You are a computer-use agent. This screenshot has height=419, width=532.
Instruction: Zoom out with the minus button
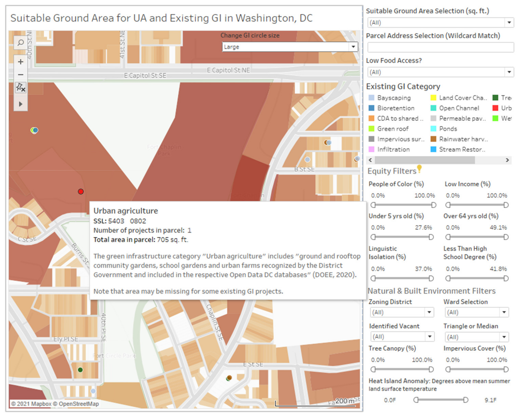(21, 75)
